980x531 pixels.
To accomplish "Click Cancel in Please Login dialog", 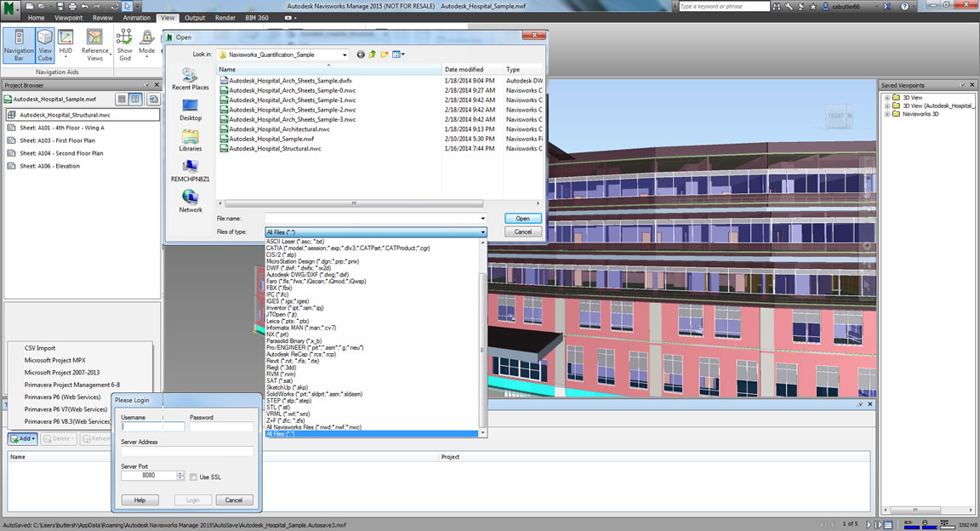I will point(234,500).
